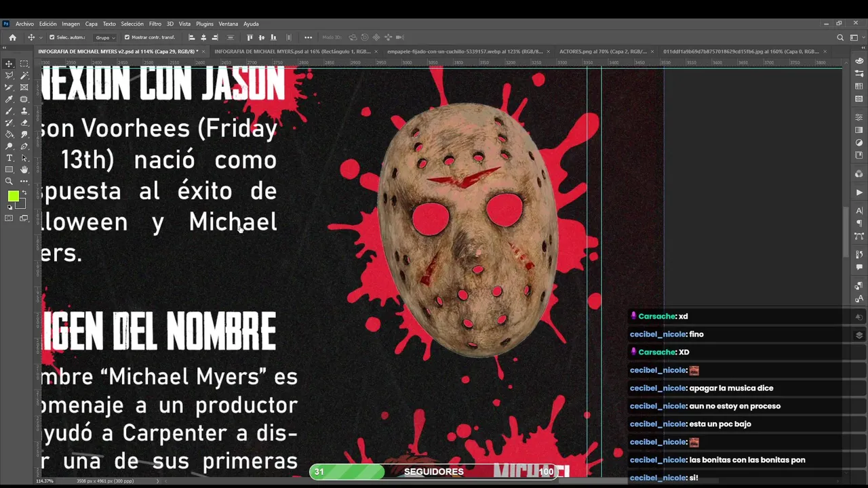Open the Gradients panel icon
The width and height of the screenshot is (868, 488).
pos(859,130)
